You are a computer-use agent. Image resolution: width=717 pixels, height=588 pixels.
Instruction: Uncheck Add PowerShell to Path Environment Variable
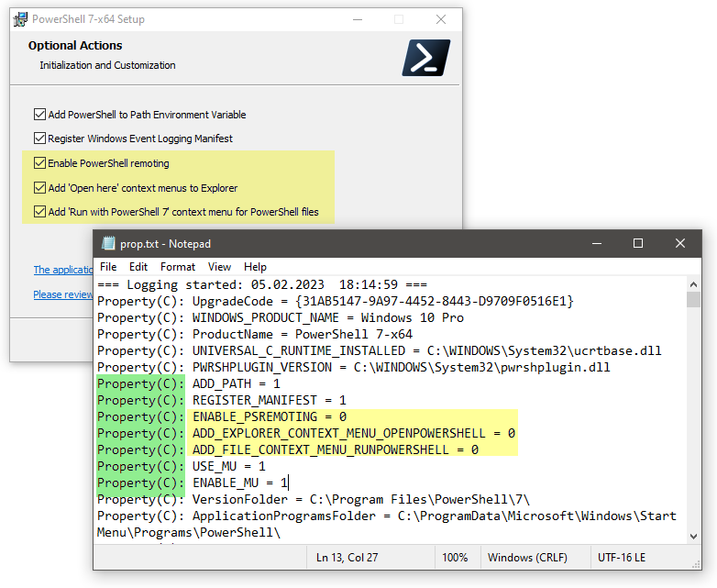[x=39, y=115]
